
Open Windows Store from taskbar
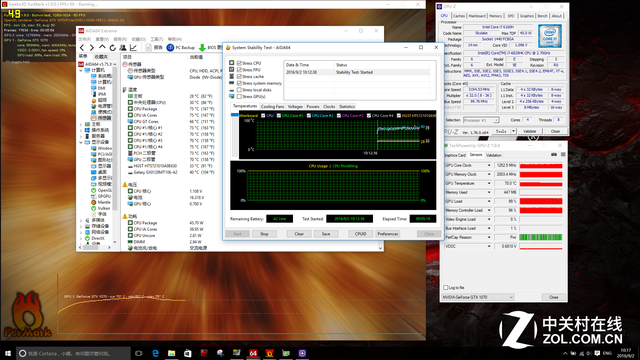(x=188, y=353)
